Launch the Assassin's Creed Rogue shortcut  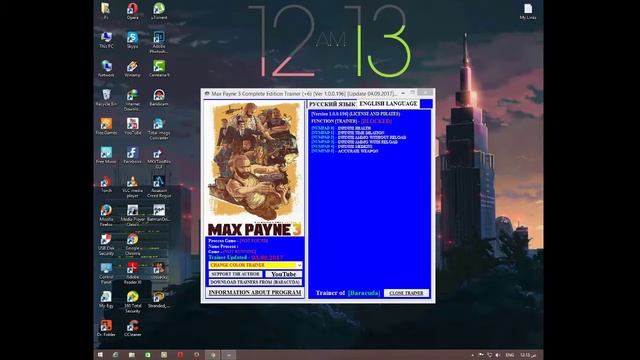pos(159,187)
